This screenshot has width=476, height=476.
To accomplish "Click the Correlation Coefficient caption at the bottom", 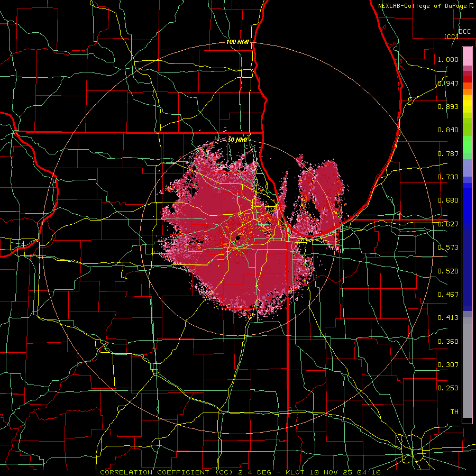I will tap(240, 472).
